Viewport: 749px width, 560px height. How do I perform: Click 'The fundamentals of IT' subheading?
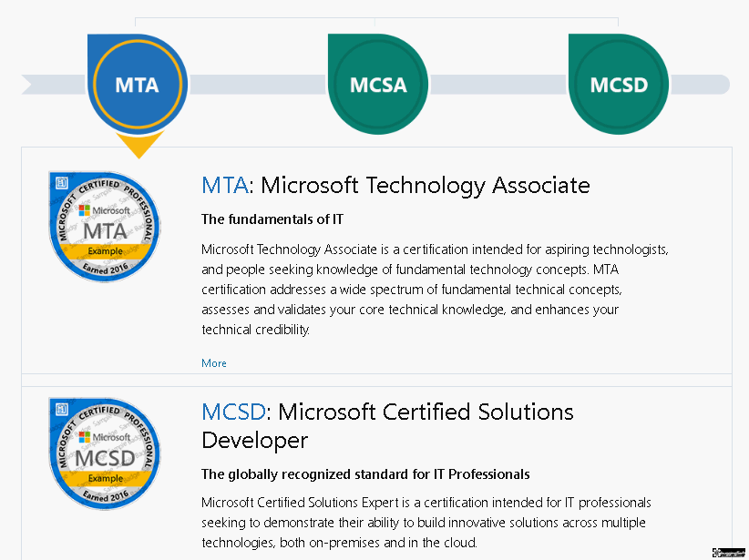272,219
